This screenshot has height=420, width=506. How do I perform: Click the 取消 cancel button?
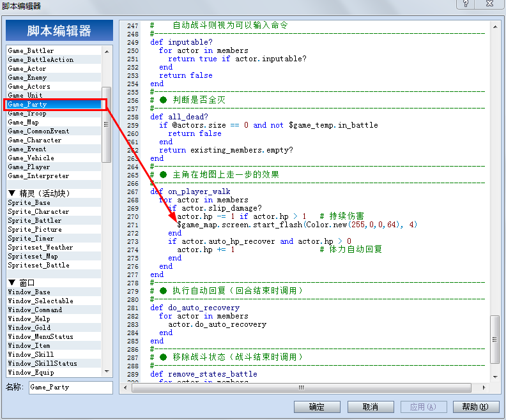tap(371, 407)
